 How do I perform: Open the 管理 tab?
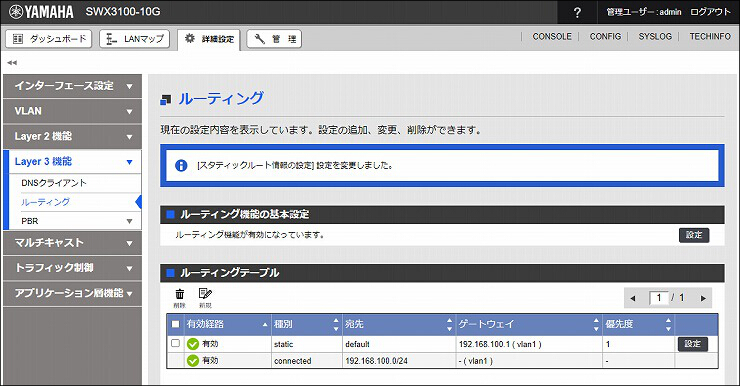(274, 39)
